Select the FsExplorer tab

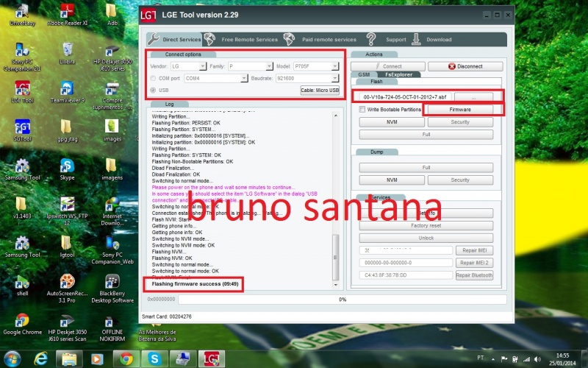pyautogui.click(x=398, y=74)
